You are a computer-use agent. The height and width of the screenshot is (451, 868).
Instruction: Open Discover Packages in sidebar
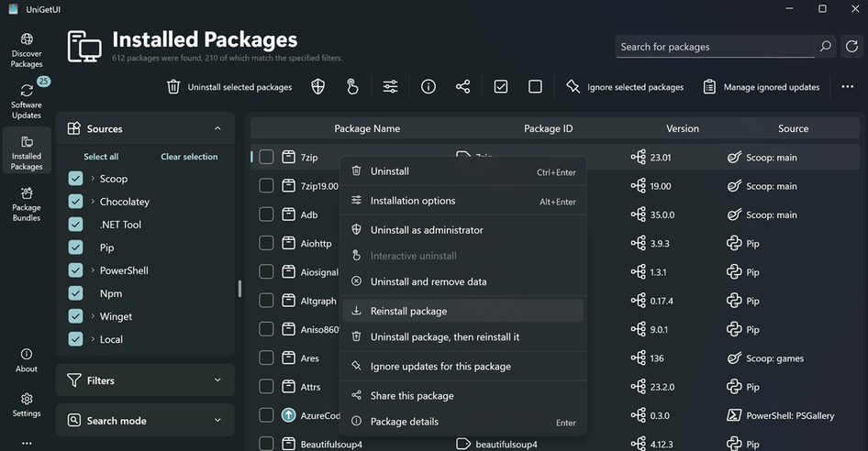pos(27,50)
